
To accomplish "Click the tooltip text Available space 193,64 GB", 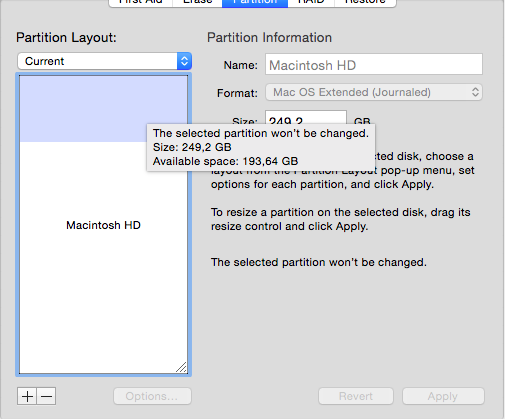I will point(225,161).
